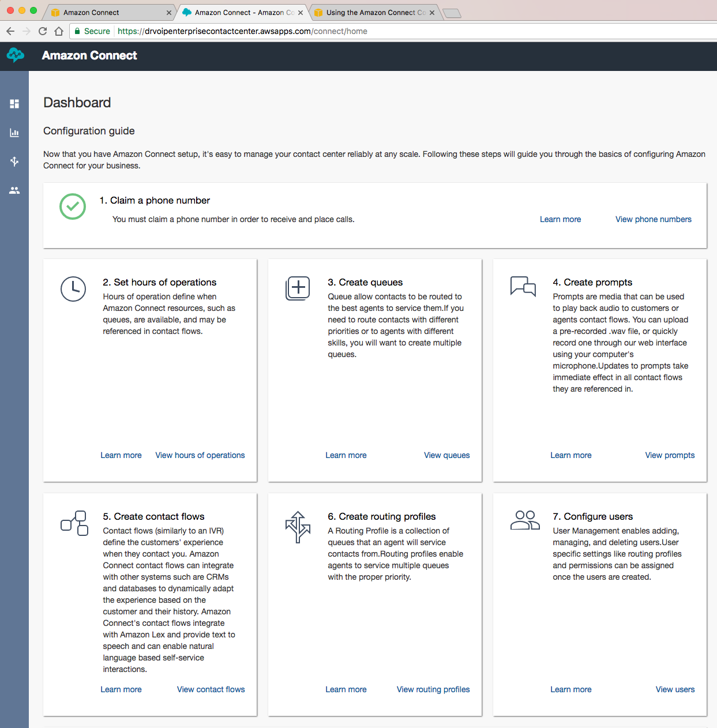Viewport: 717px width, 728px height.
Task: Click the '6. Create routing profiles' title
Action: point(382,516)
